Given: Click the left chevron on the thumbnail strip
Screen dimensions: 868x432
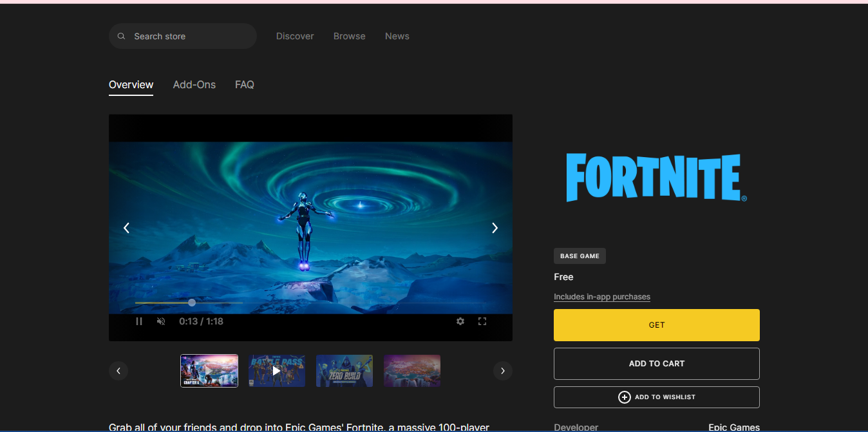Looking at the screenshot, I should click(x=118, y=370).
